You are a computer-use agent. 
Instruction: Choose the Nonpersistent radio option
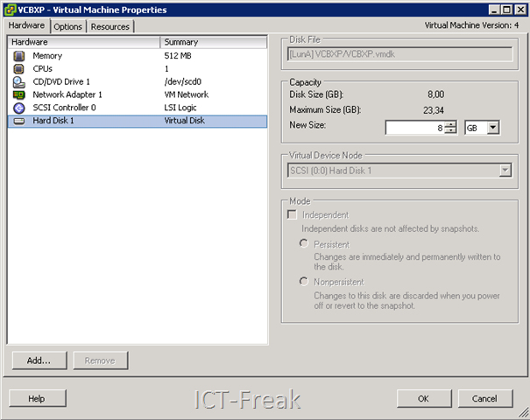pyautogui.click(x=304, y=282)
